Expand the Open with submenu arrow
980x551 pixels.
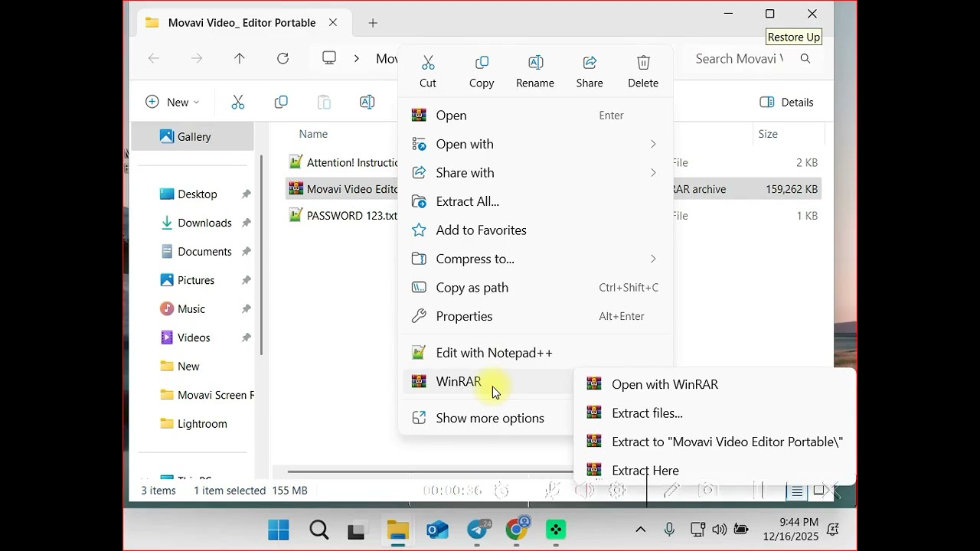click(653, 144)
